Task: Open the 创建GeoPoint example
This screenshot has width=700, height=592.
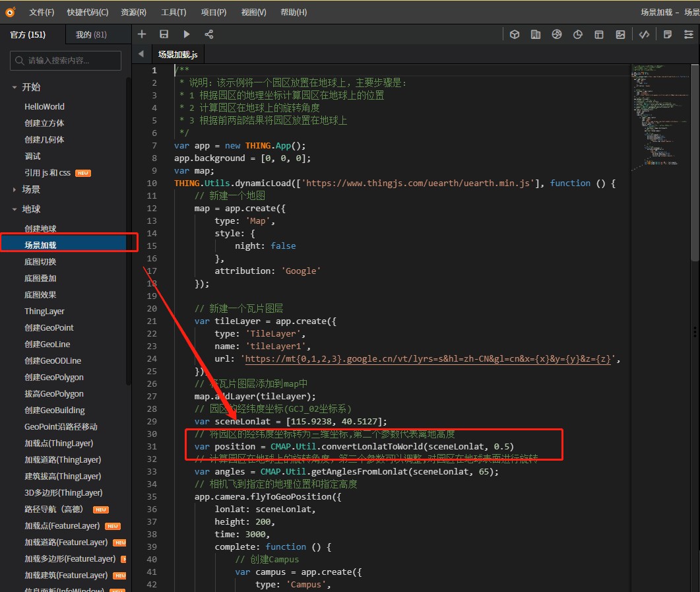Action: coord(49,328)
